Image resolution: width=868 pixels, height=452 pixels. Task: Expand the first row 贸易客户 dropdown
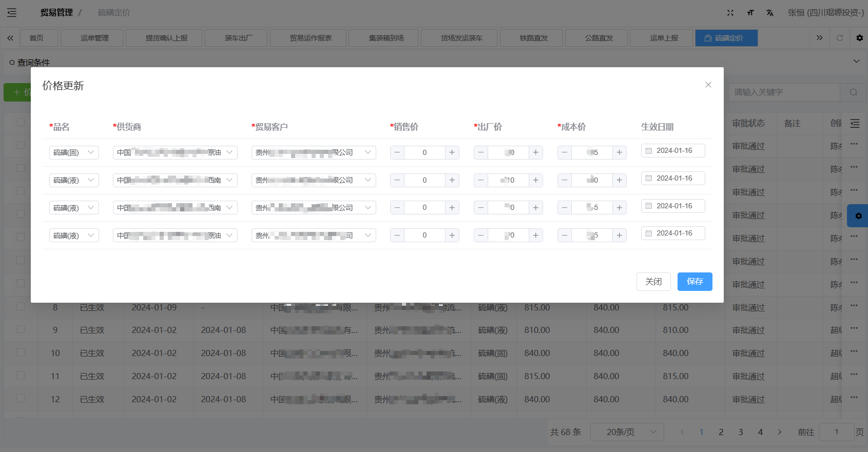coord(313,152)
